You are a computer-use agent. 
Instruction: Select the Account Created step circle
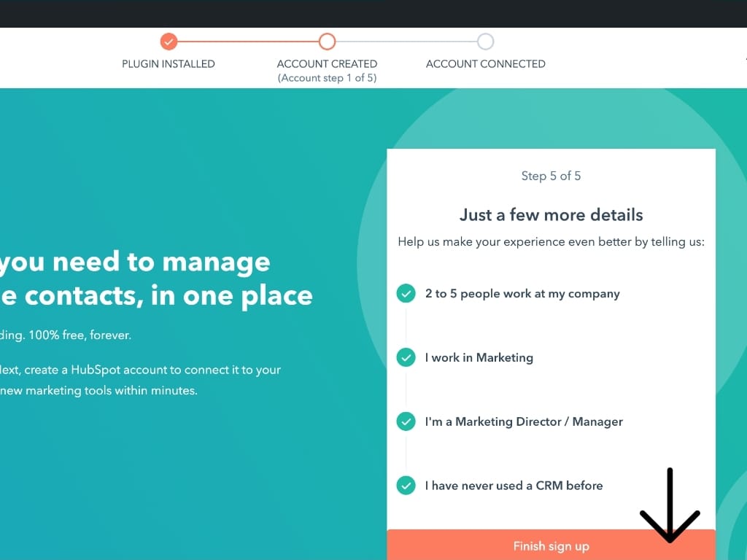[327, 42]
